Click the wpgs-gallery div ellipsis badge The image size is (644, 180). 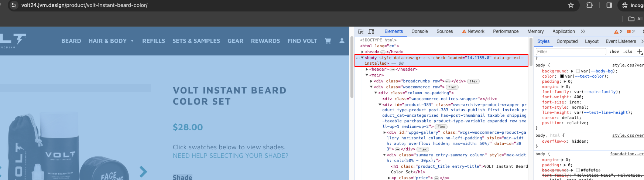[397, 149]
